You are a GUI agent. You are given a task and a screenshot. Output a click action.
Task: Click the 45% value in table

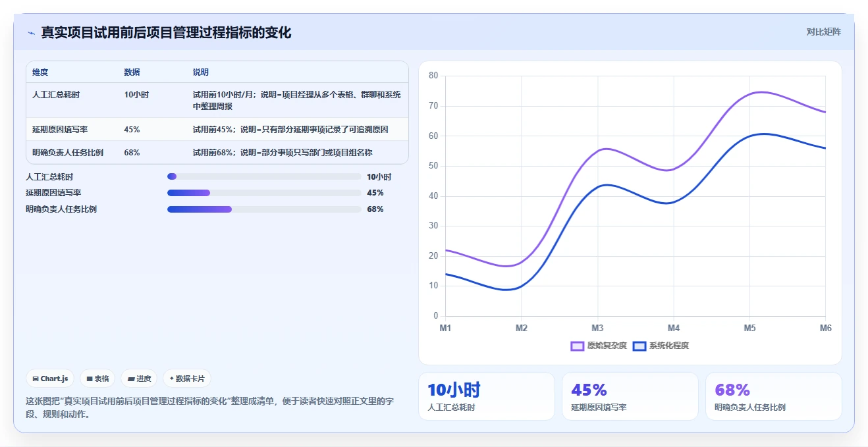coord(132,130)
